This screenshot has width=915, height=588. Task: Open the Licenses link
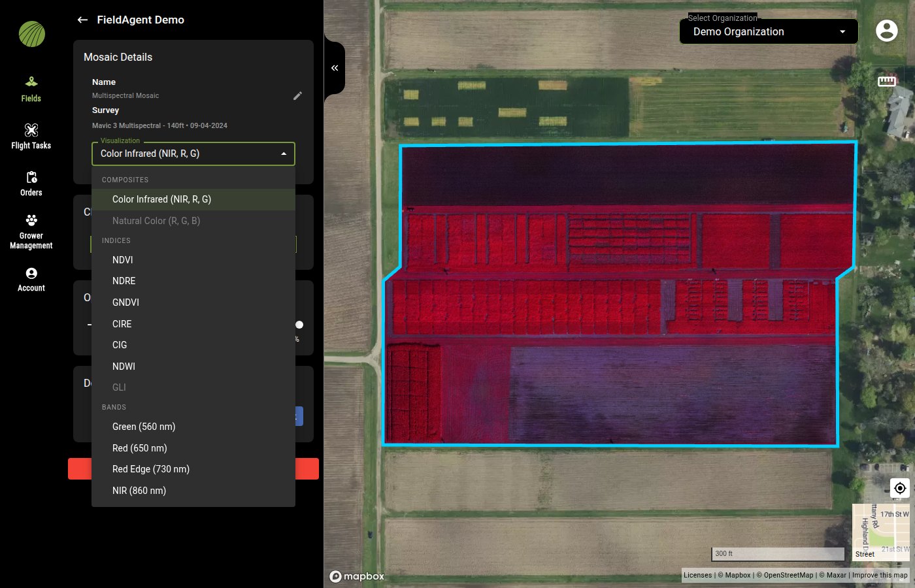pyautogui.click(x=697, y=575)
